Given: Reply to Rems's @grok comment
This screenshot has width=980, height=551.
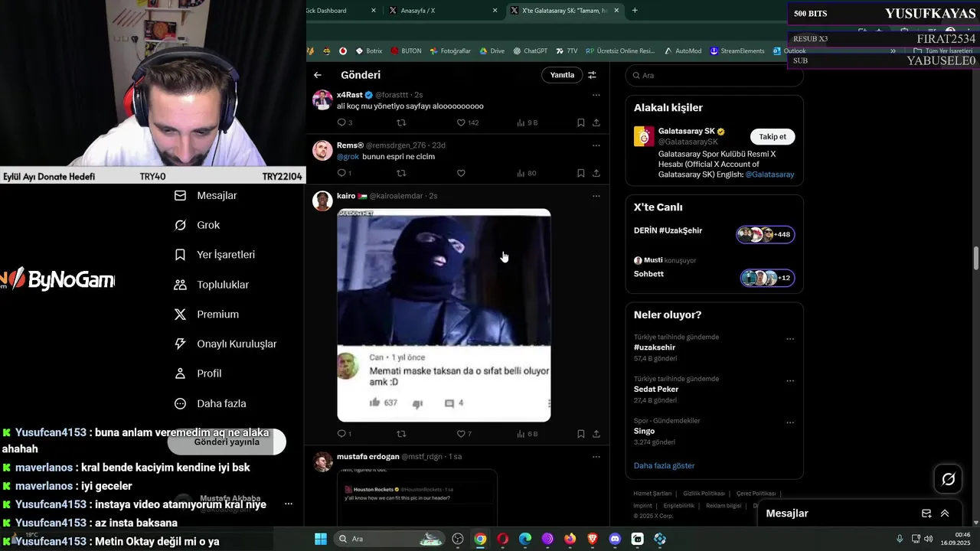Looking at the screenshot, I should coord(345,173).
